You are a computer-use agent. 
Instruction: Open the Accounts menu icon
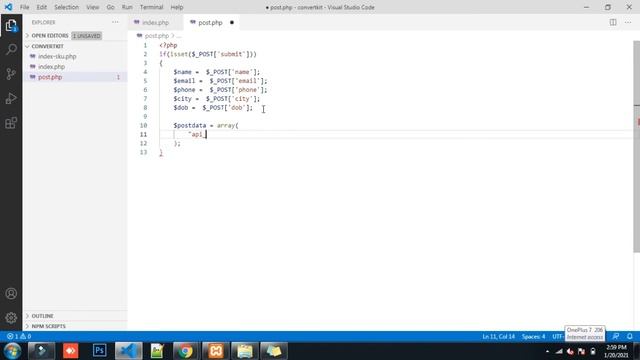pyautogui.click(x=11, y=293)
